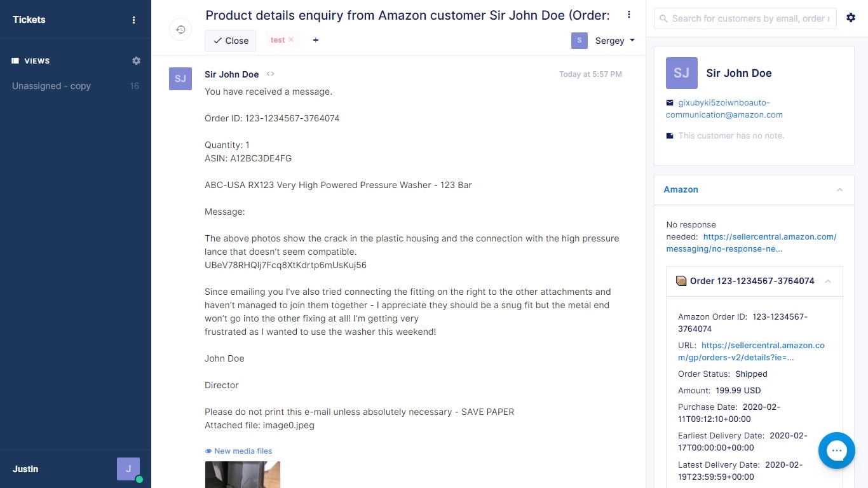Remove the test tag from the ticket
This screenshot has height=488, width=868.
point(291,39)
